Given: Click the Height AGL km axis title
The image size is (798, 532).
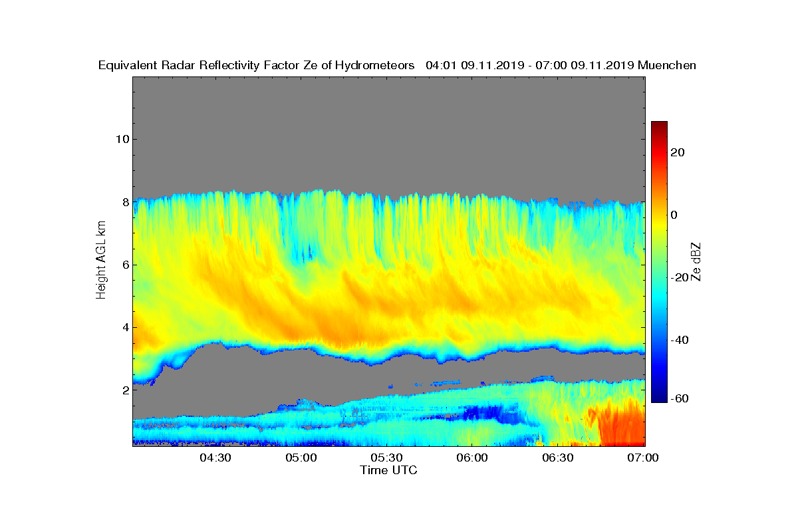Looking at the screenshot, I should 101,261.
